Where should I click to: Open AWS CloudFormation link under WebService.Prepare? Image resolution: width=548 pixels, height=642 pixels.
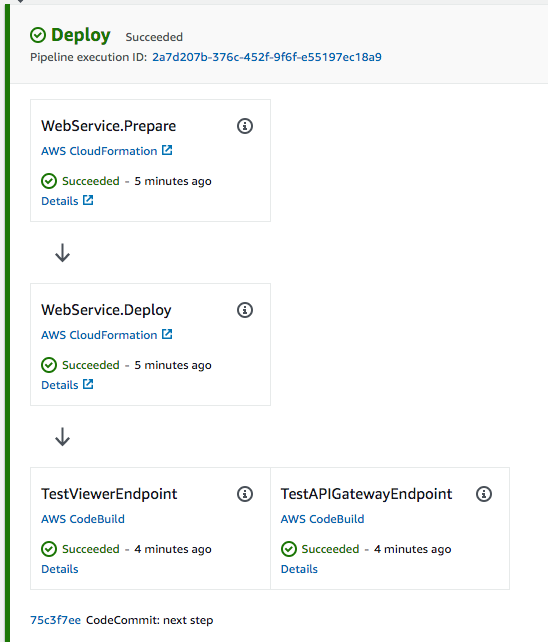click(x=99, y=151)
